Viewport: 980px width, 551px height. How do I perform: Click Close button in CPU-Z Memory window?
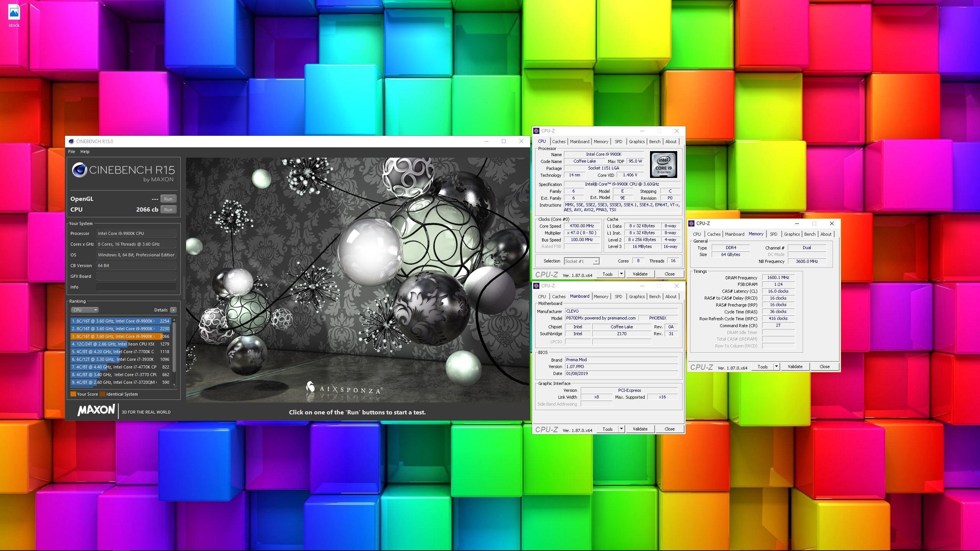[x=825, y=367]
